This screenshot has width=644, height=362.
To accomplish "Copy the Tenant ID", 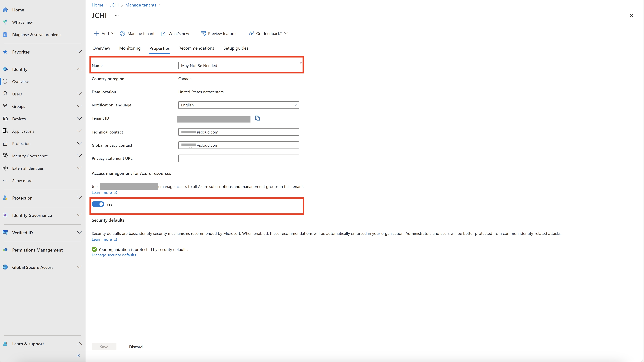I will point(257,118).
